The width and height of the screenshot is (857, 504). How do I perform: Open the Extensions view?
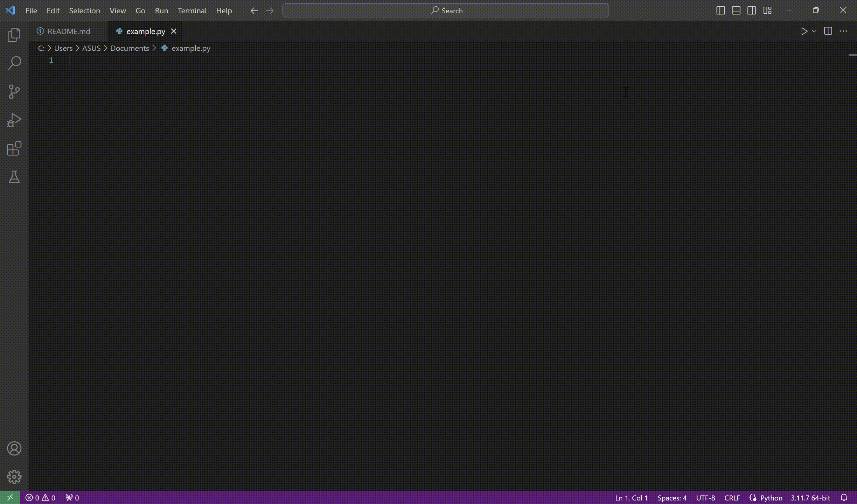[14, 149]
